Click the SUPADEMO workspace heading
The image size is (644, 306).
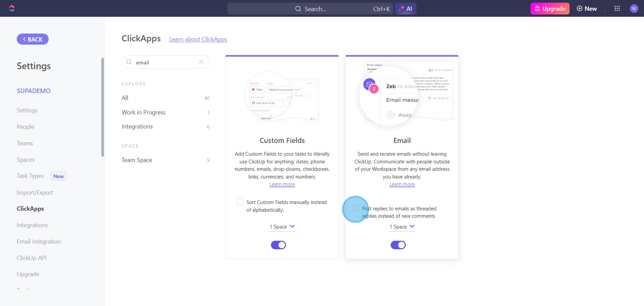tap(34, 91)
